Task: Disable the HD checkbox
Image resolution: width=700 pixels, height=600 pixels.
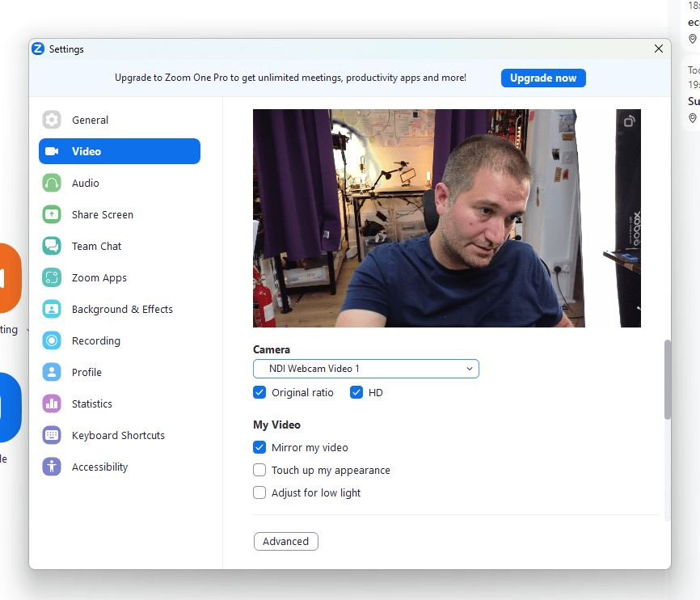Action: point(356,392)
